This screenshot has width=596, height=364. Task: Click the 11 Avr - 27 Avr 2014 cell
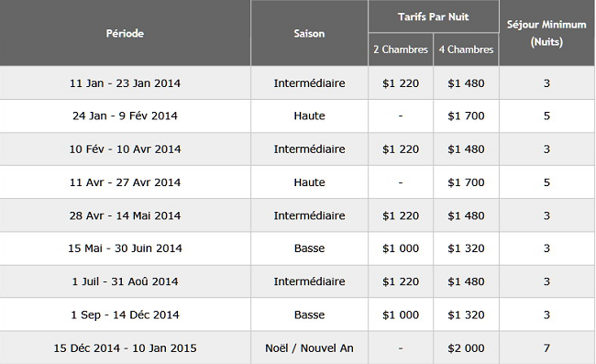pos(125,182)
